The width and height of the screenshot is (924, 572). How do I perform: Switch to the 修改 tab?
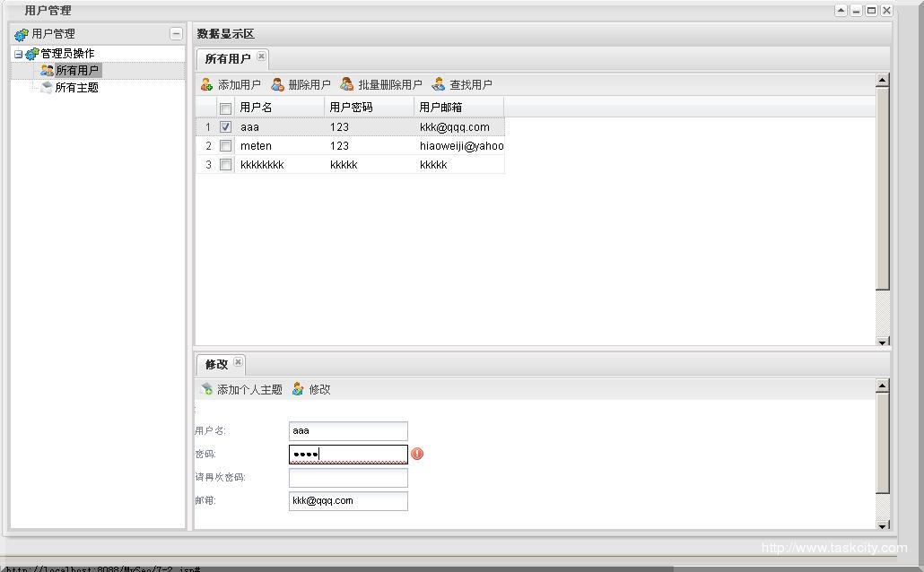pos(216,364)
